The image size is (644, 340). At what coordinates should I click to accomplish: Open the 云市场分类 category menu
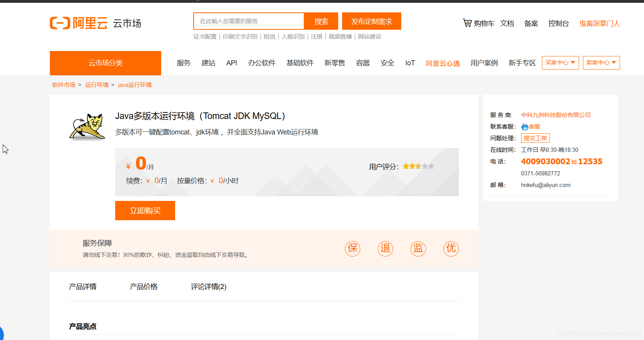(x=106, y=63)
